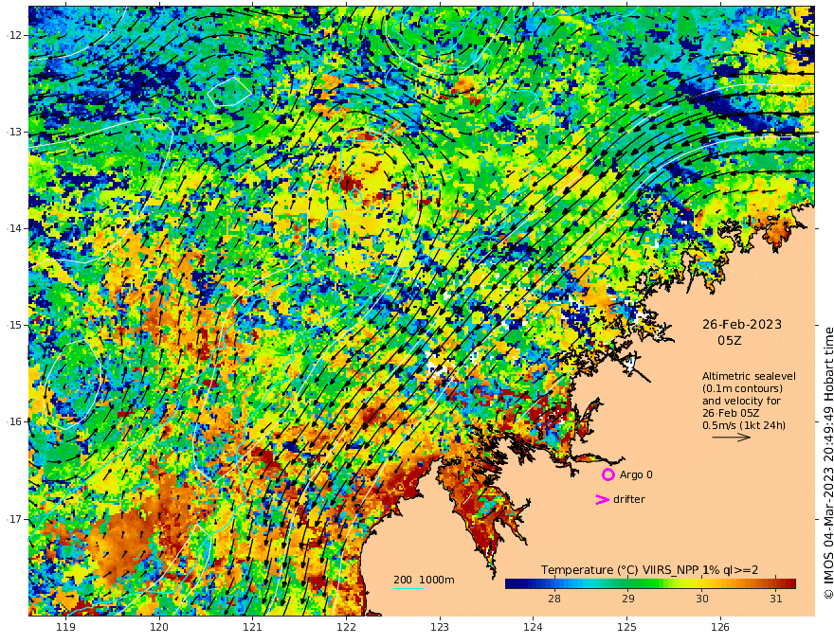Viewport: 834px width, 644px height.
Task: Click the longitude '126' axis label
Action: point(720,628)
